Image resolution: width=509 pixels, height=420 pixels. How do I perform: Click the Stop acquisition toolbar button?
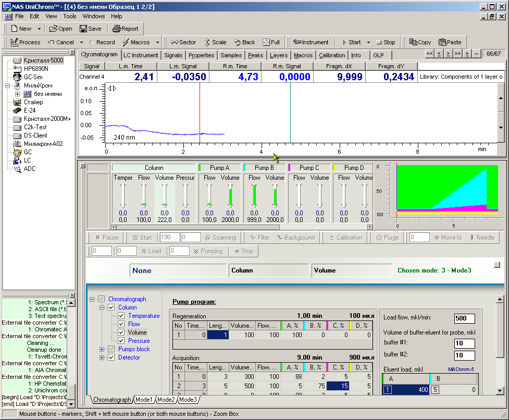pyautogui.click(x=386, y=42)
